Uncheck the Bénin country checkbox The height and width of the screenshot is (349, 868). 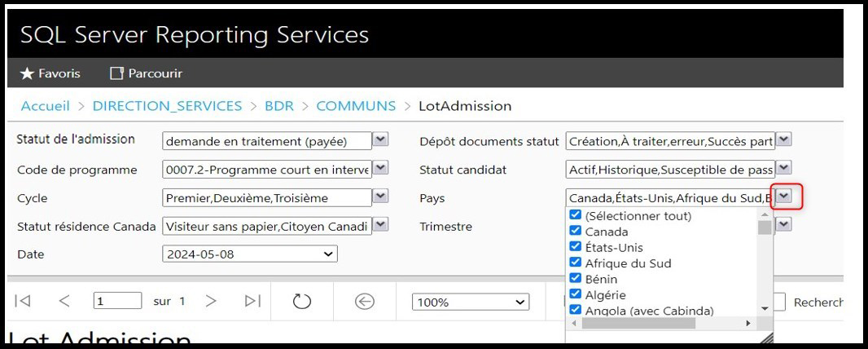click(576, 279)
